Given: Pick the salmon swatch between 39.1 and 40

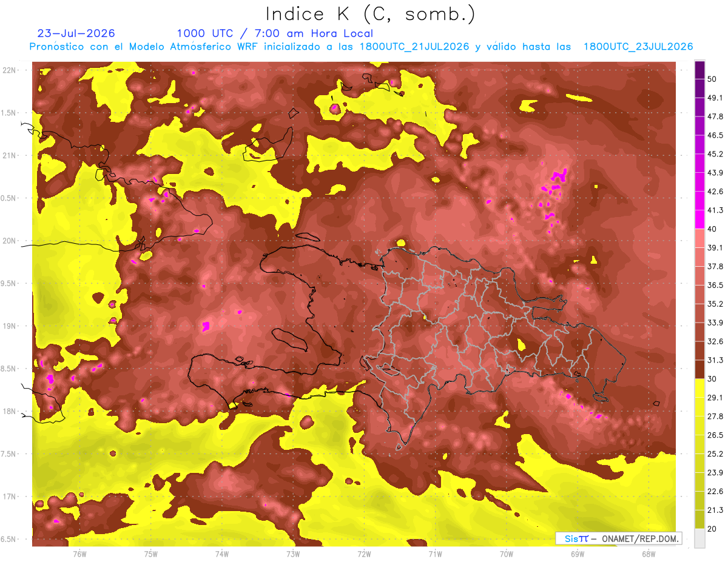Looking at the screenshot, I should pyautogui.click(x=699, y=238).
